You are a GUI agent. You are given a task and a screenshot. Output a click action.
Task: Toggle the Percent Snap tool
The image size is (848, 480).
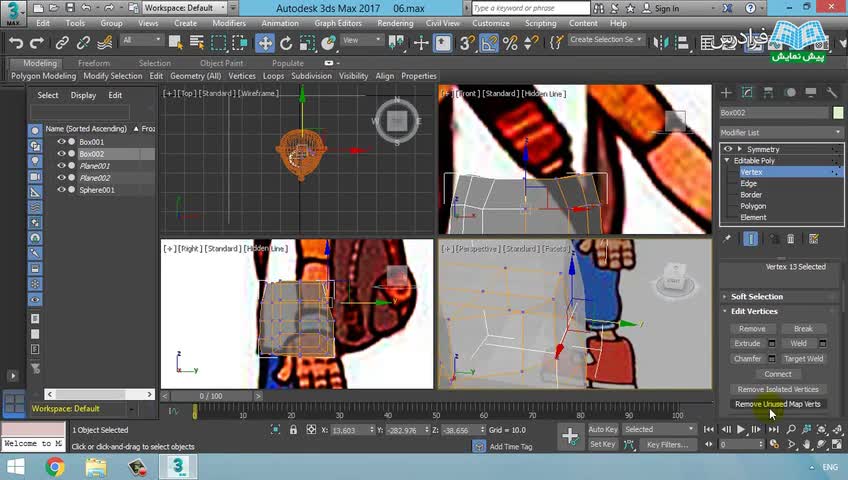[510, 43]
